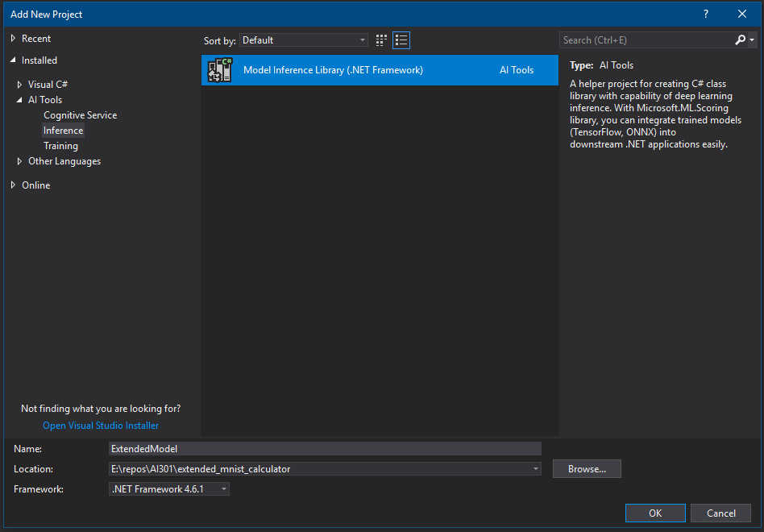Switch to medium icons list view
This screenshot has width=764, height=532.
click(401, 40)
